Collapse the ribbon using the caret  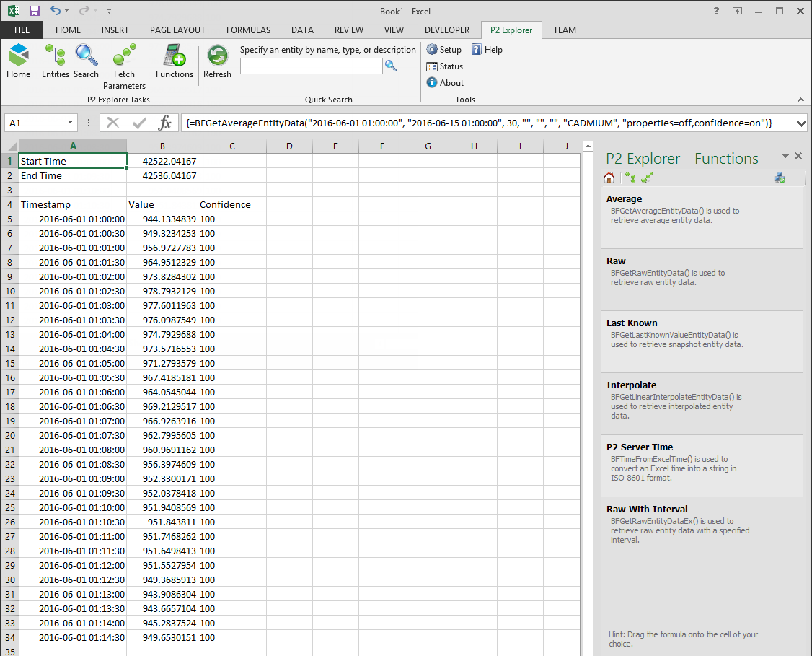coord(800,100)
